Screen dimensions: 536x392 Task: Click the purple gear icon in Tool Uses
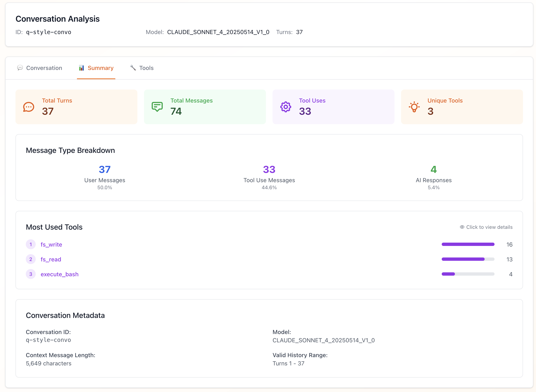coord(286,107)
